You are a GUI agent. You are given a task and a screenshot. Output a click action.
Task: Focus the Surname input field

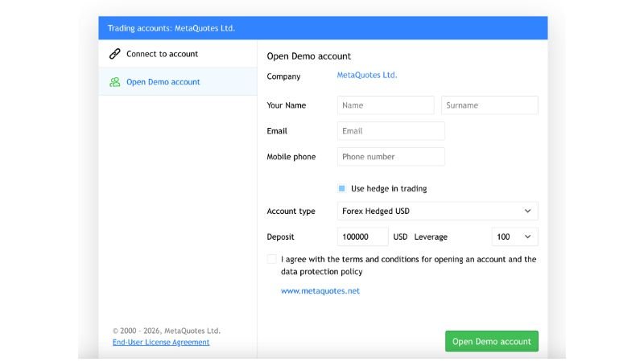click(489, 105)
